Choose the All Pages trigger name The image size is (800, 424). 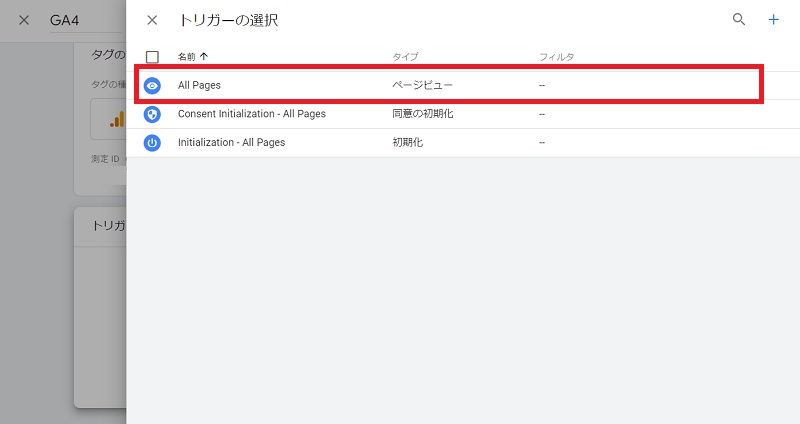pos(199,85)
